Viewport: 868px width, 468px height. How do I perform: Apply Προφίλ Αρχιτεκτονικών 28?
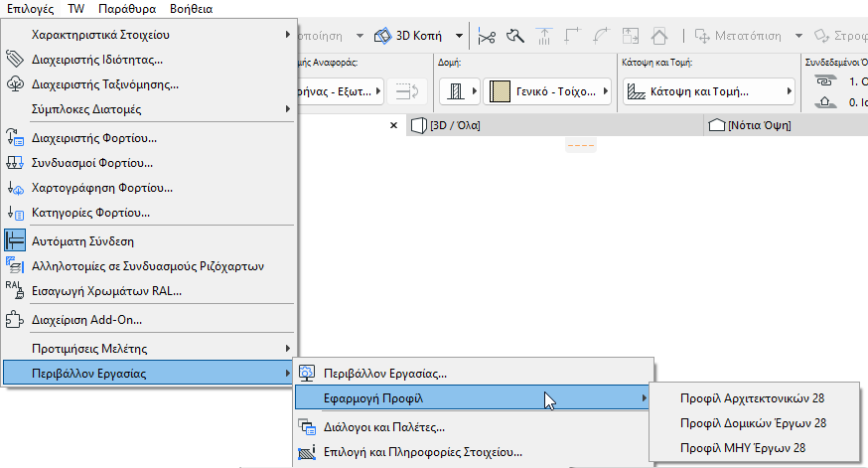click(x=753, y=398)
